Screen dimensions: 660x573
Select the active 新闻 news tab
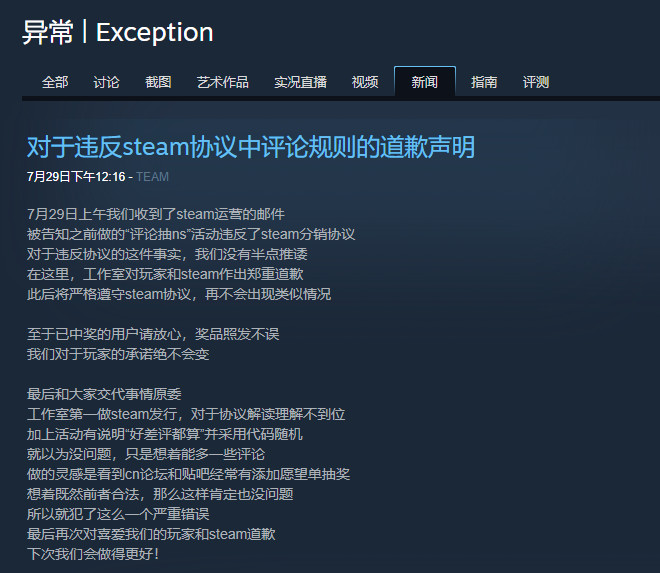[425, 82]
